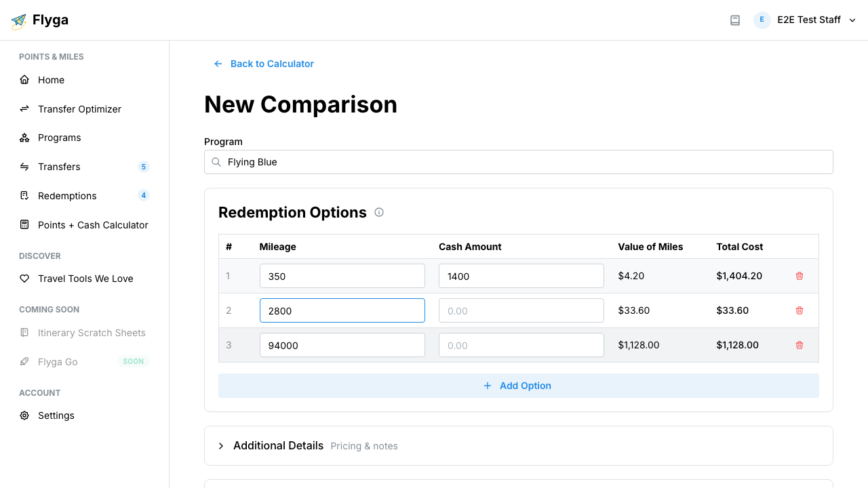Click the $4.20 value of miles

[631, 276]
